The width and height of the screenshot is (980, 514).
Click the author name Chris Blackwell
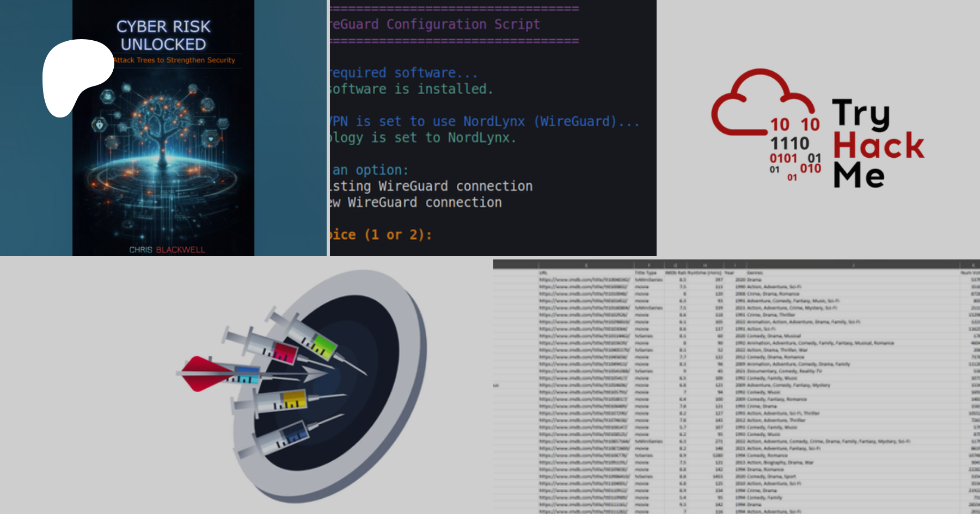(167, 250)
